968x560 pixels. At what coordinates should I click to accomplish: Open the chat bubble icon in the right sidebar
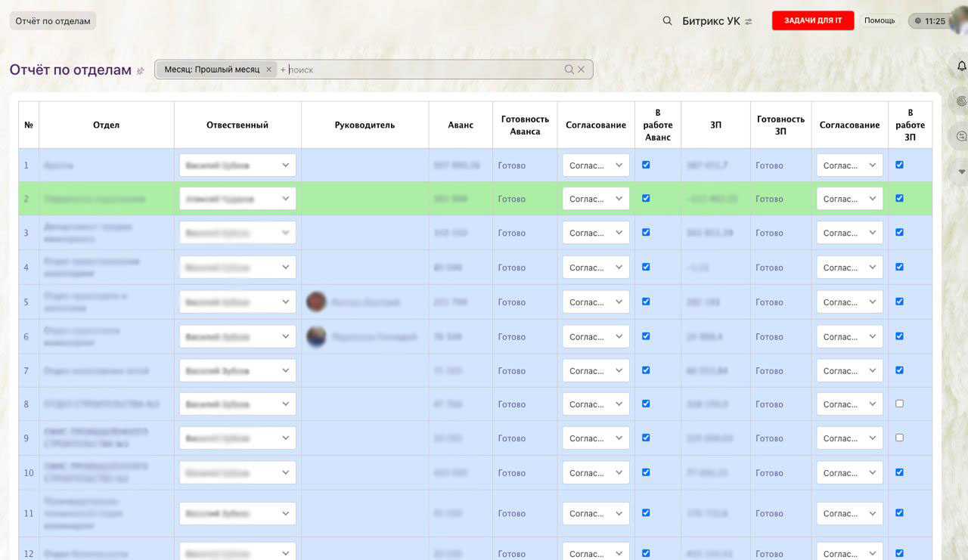coord(961,136)
